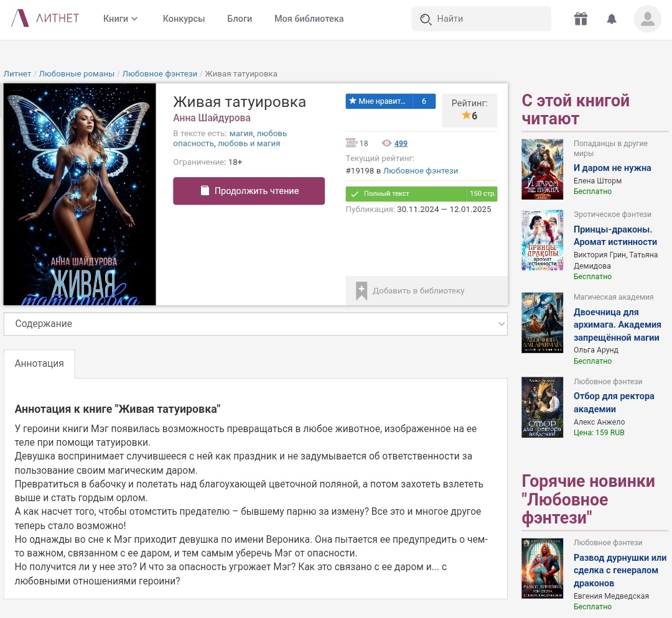Image resolution: width=672 pixels, height=618 pixels.
Task: Open Принцы-драконы. Аромат истинности title link
Action: coord(615,236)
